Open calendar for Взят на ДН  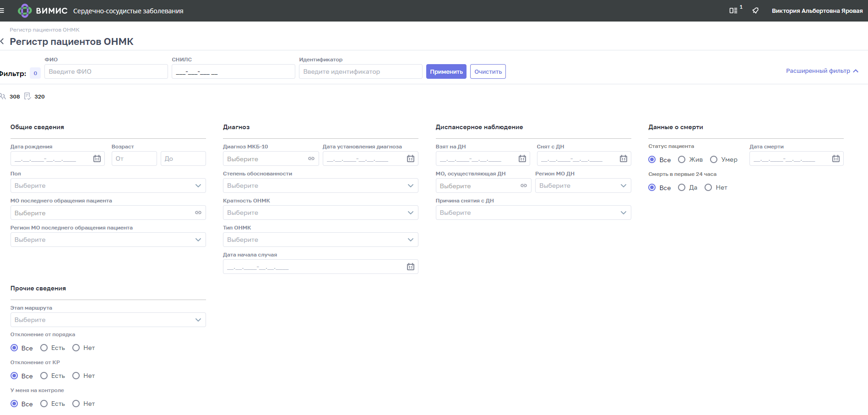522,158
